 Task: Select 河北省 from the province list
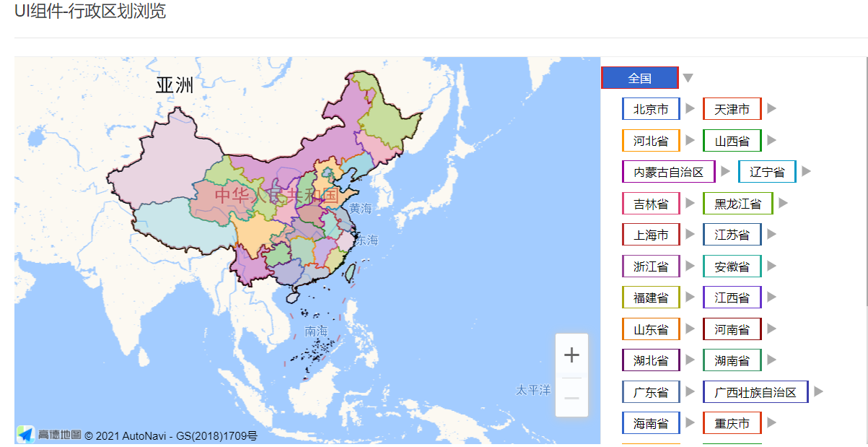tap(651, 140)
